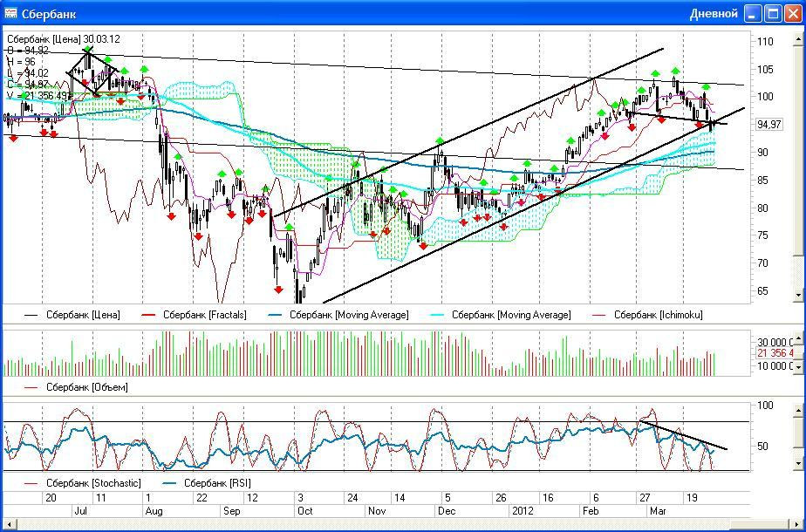Click the 105 price axis label
The width and height of the screenshot is (806, 532).
(x=765, y=70)
